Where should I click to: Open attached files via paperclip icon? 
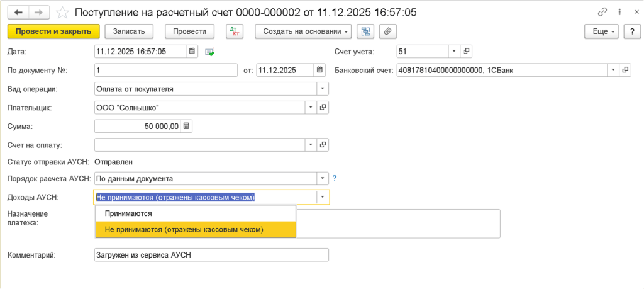click(387, 31)
